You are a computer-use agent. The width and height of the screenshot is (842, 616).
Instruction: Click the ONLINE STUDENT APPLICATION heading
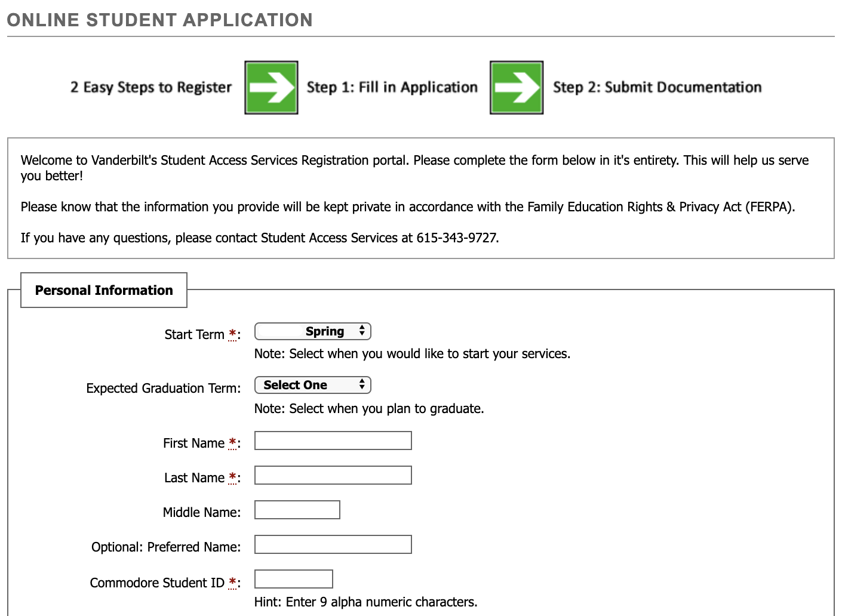[x=159, y=19]
